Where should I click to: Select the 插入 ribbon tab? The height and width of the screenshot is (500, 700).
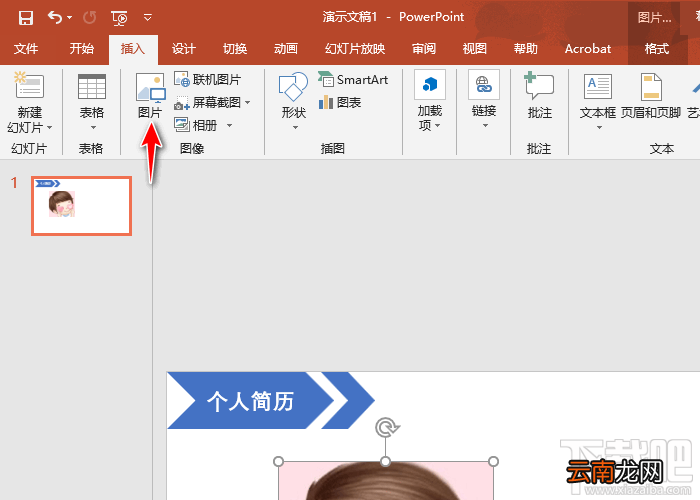[133, 48]
